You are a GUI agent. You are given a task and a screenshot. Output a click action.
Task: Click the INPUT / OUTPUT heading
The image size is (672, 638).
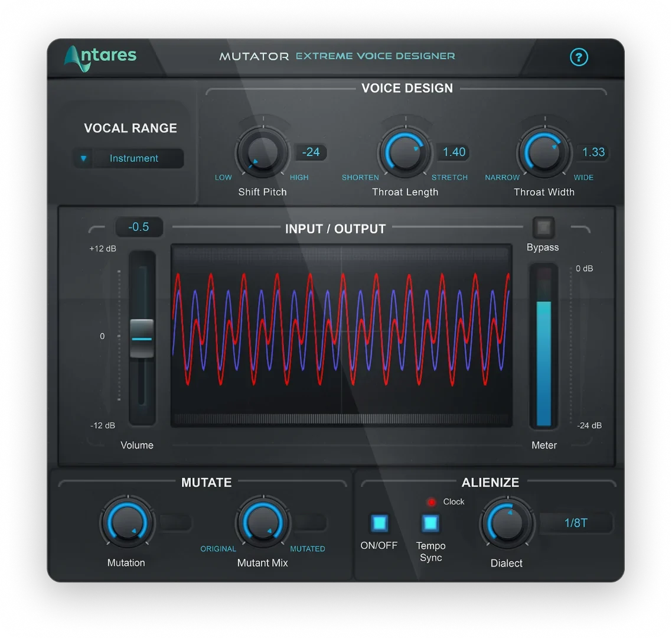click(335, 229)
